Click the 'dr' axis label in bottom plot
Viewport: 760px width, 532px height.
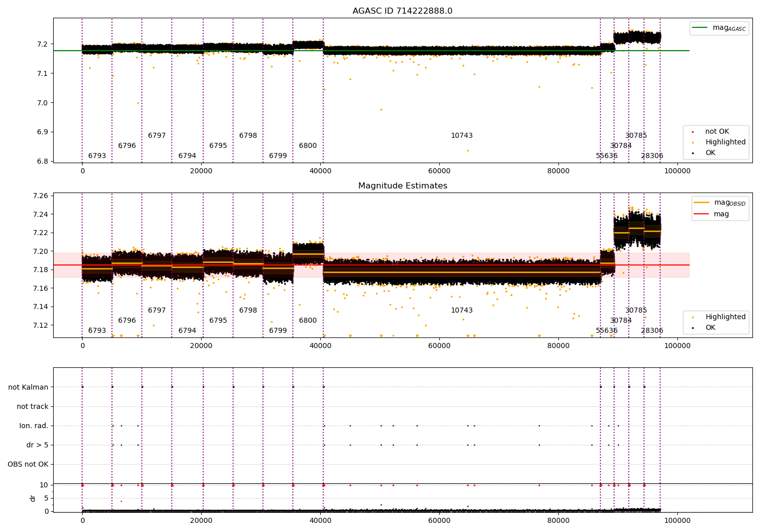pos(33,498)
